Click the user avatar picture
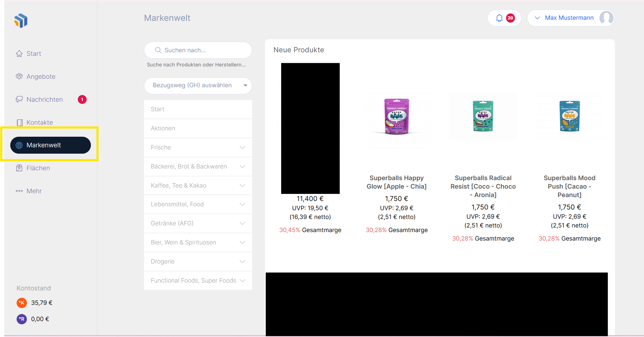The width and height of the screenshot is (644, 337). coord(606,18)
